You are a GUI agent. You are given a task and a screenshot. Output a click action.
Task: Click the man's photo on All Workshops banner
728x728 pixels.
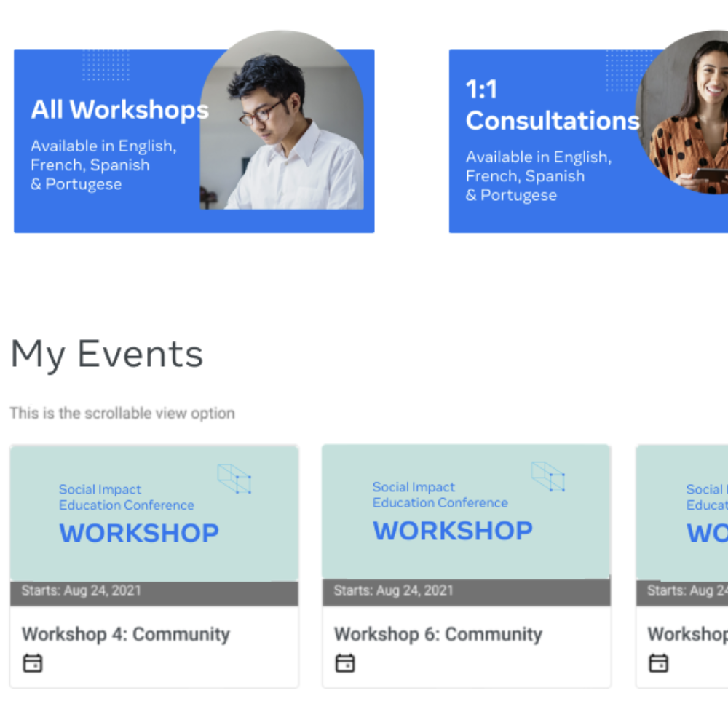282,120
